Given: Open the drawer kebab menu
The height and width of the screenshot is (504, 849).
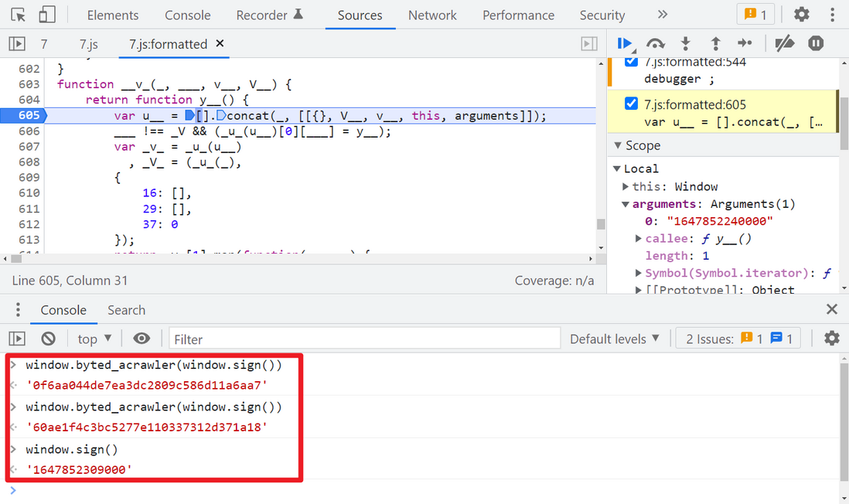Looking at the screenshot, I should click(18, 310).
